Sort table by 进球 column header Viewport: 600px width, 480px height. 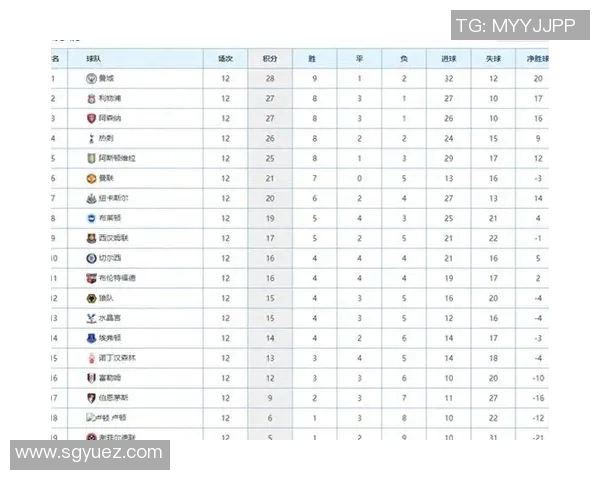click(448, 59)
